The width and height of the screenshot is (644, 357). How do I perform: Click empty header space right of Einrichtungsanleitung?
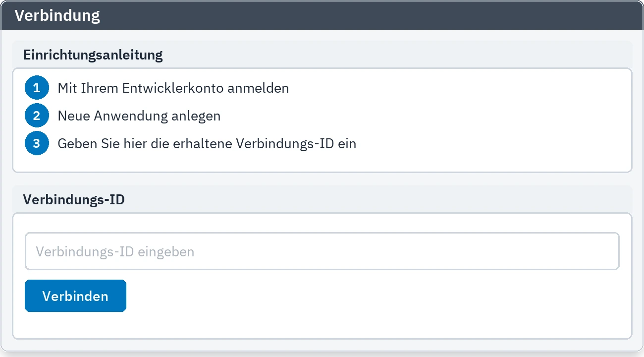[396, 55]
